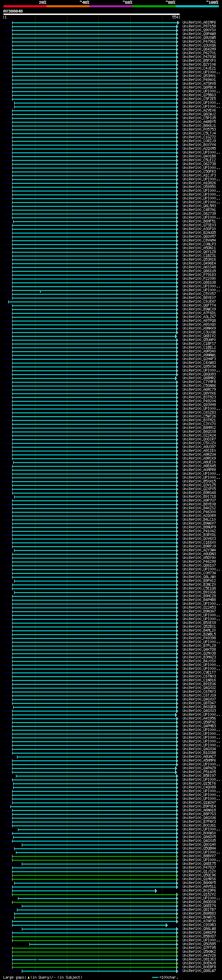The image size is (222, 980).
Task: Select the UniRef100_P46300 label
Action: (x=199, y=512)
